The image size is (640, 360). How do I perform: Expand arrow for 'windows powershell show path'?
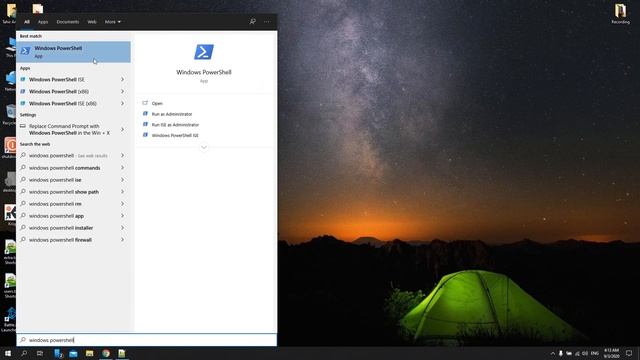coord(122,192)
